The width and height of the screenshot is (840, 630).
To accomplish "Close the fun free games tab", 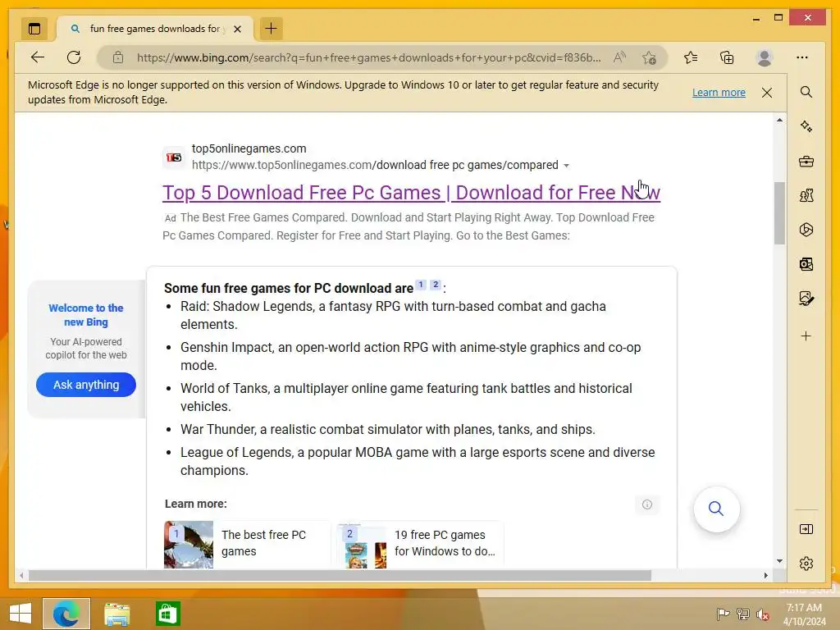I will [x=237, y=29].
